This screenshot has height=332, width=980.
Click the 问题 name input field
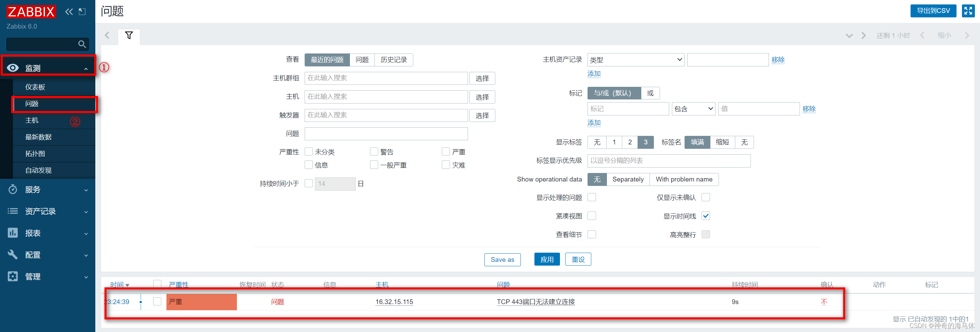click(x=386, y=134)
